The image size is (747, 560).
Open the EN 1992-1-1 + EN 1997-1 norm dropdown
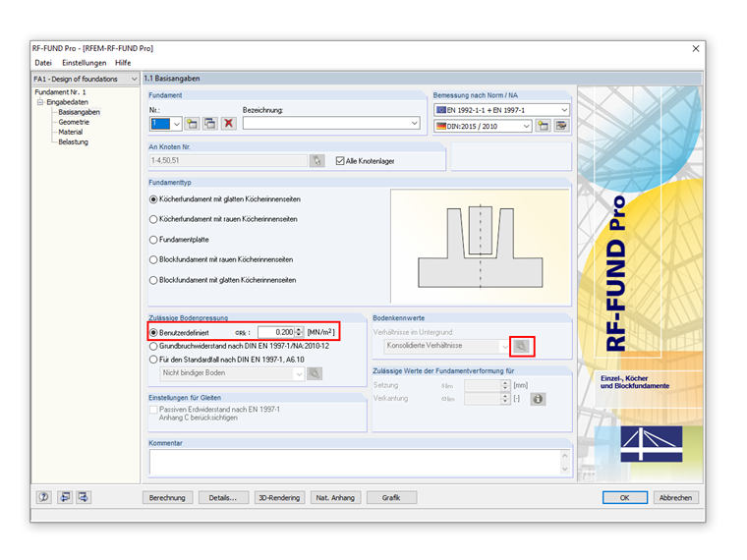(564, 110)
